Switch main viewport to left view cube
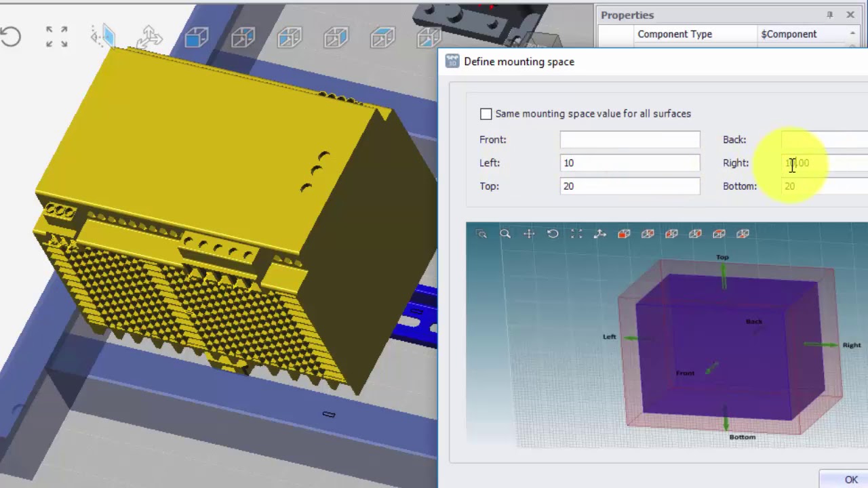The image size is (868, 488). (290, 37)
